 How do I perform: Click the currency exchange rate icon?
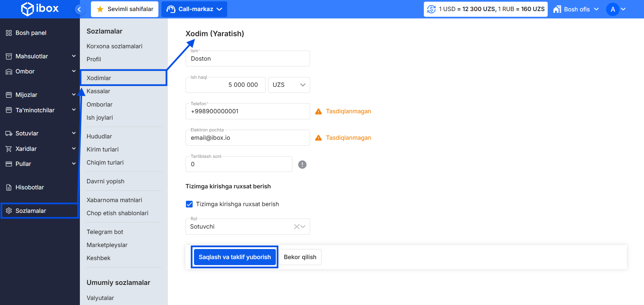click(432, 9)
